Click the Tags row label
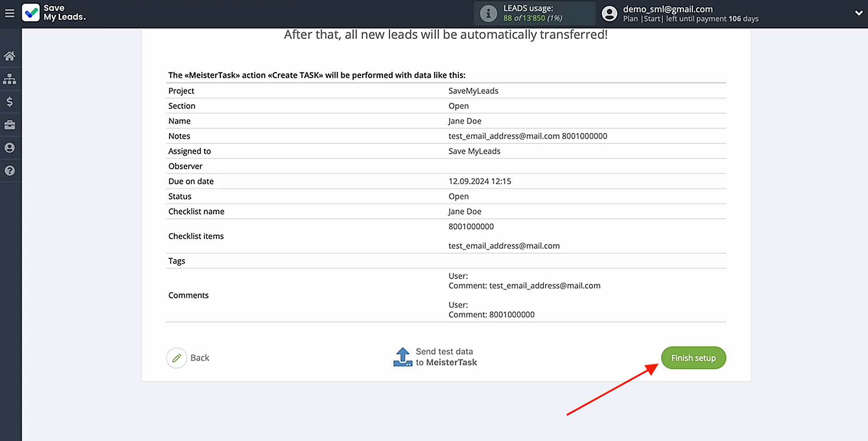Image resolution: width=868 pixels, height=441 pixels. [177, 261]
